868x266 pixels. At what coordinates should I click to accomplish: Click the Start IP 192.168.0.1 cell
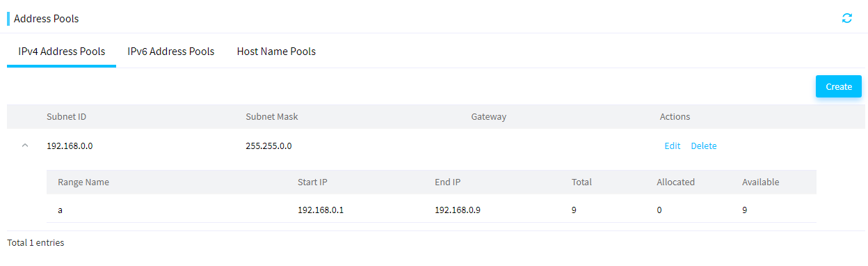coord(321,209)
